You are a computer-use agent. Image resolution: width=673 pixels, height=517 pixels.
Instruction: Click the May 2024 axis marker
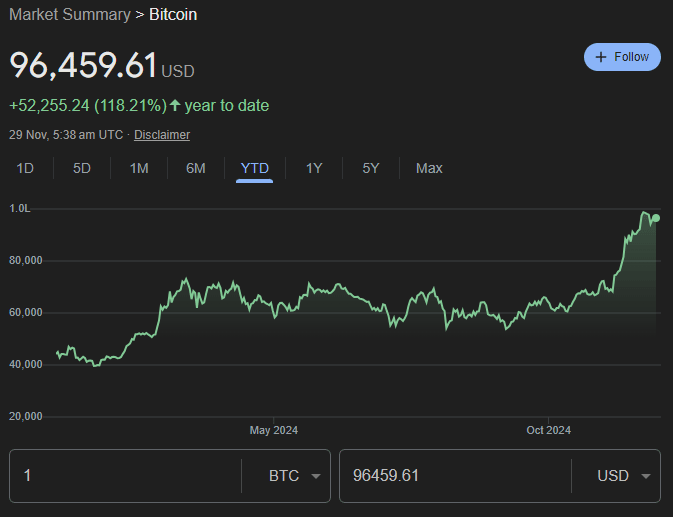(274, 430)
